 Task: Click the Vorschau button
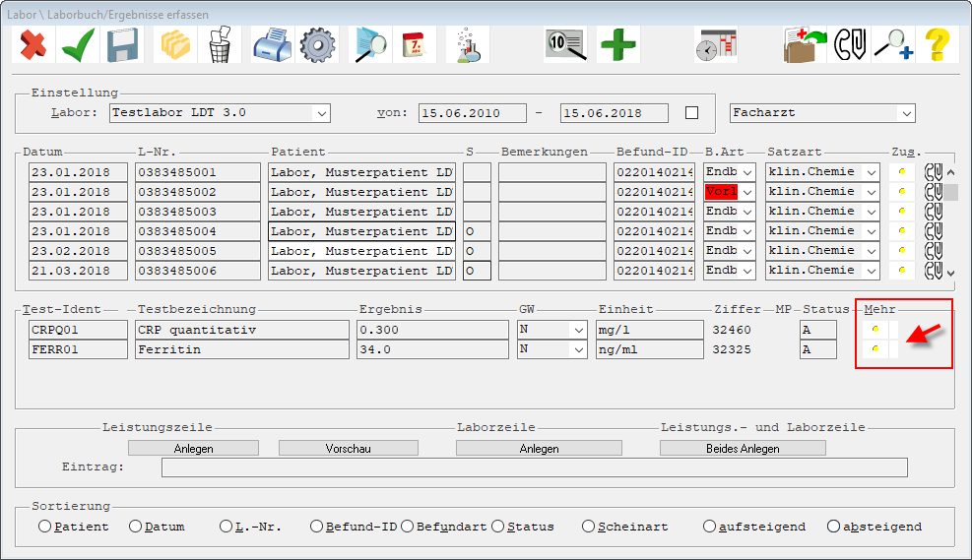[x=349, y=449]
